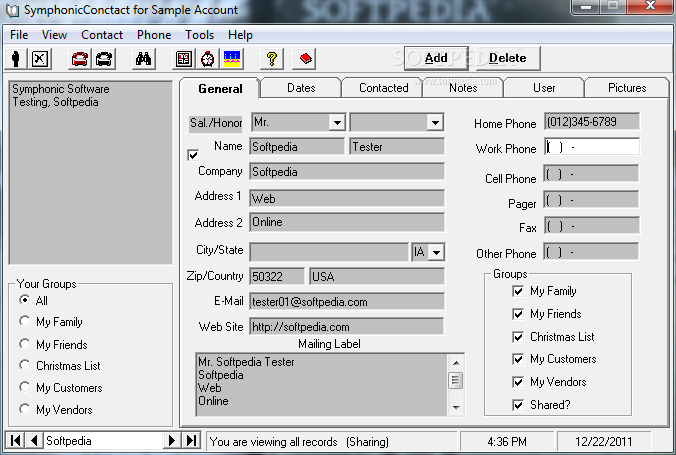Click the Mailing Label scrollbar thumb
This screenshot has height=455, width=676.
(x=456, y=380)
